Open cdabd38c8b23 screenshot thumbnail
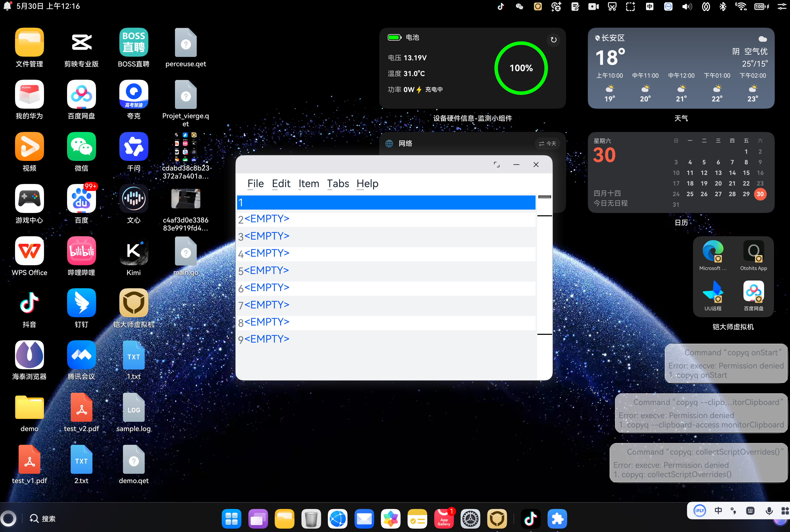 (x=186, y=146)
